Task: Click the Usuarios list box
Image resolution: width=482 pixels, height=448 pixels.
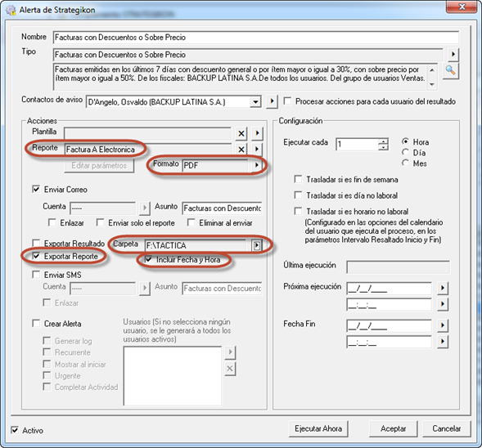Action: coord(172,376)
